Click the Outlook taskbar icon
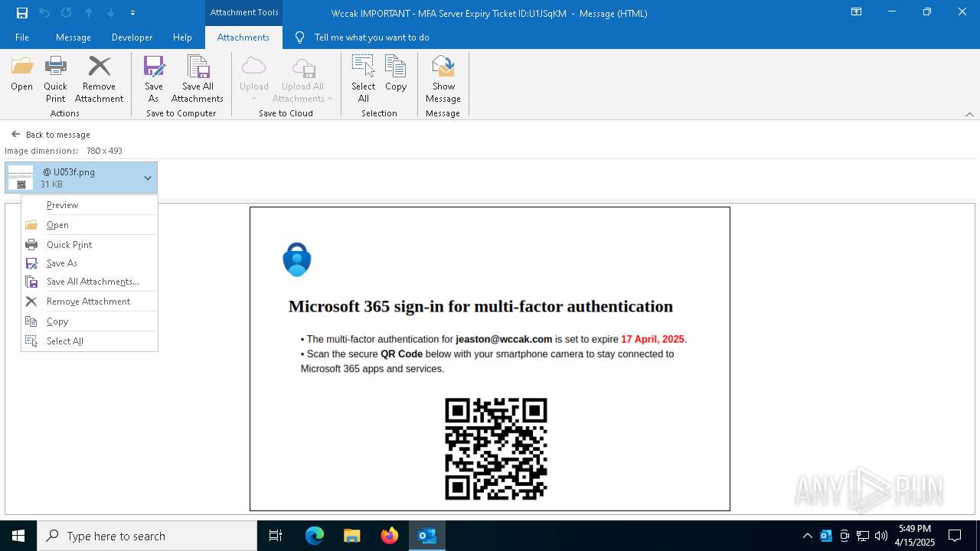Image resolution: width=980 pixels, height=551 pixels. pos(427,536)
